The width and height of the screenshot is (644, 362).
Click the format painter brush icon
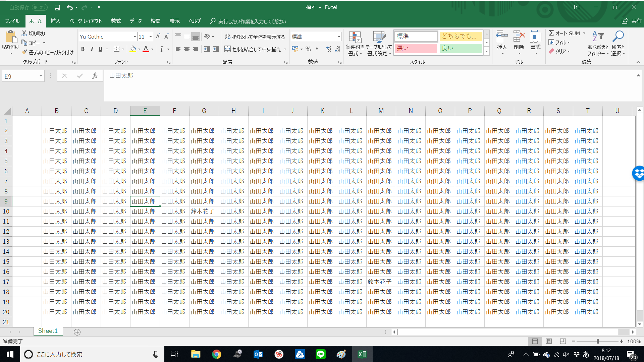click(x=24, y=52)
